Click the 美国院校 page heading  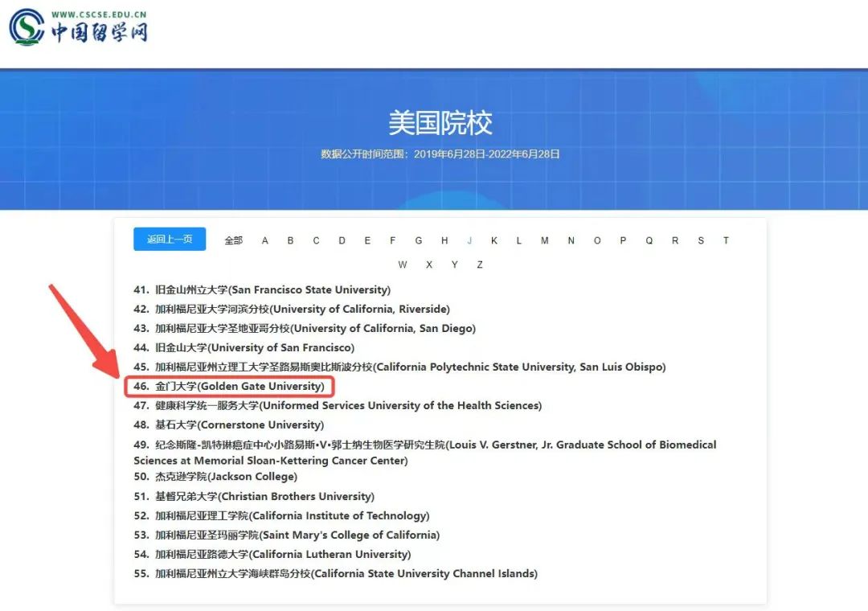click(x=440, y=123)
